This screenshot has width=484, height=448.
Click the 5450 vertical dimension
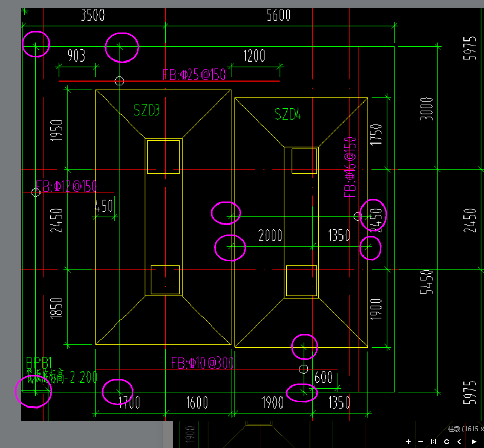pyautogui.click(x=427, y=282)
